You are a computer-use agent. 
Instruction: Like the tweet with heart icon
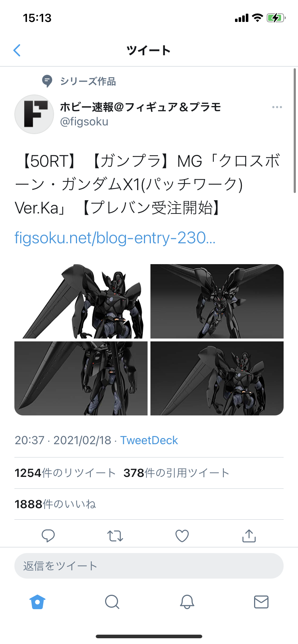[x=182, y=536]
